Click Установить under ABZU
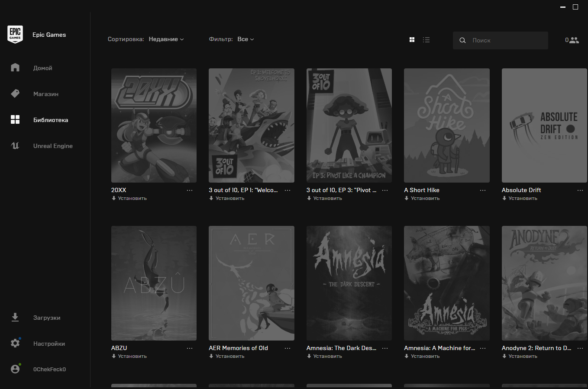The width and height of the screenshot is (588, 389). pos(129,356)
